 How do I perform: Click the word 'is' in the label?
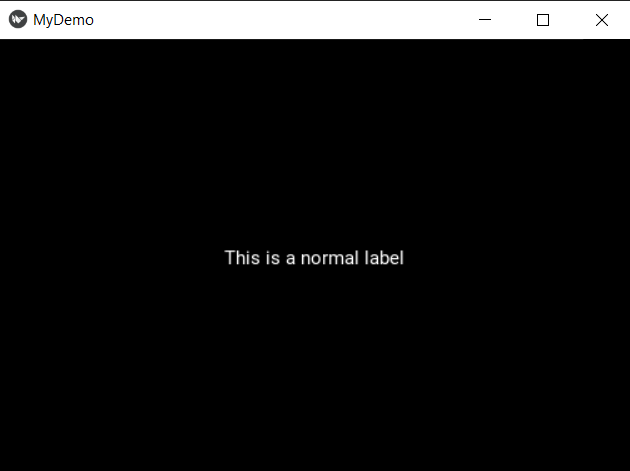click(x=272, y=258)
